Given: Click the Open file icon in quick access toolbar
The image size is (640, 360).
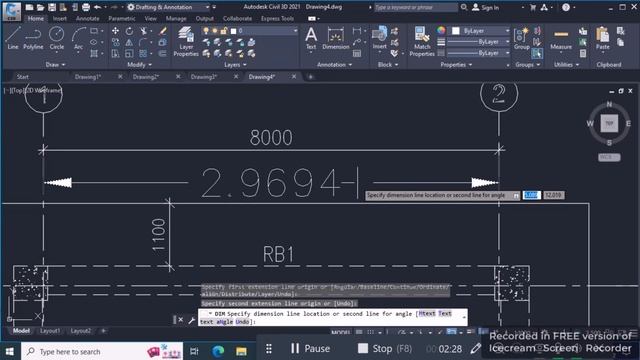Looking at the screenshot, I should (x=40, y=7).
